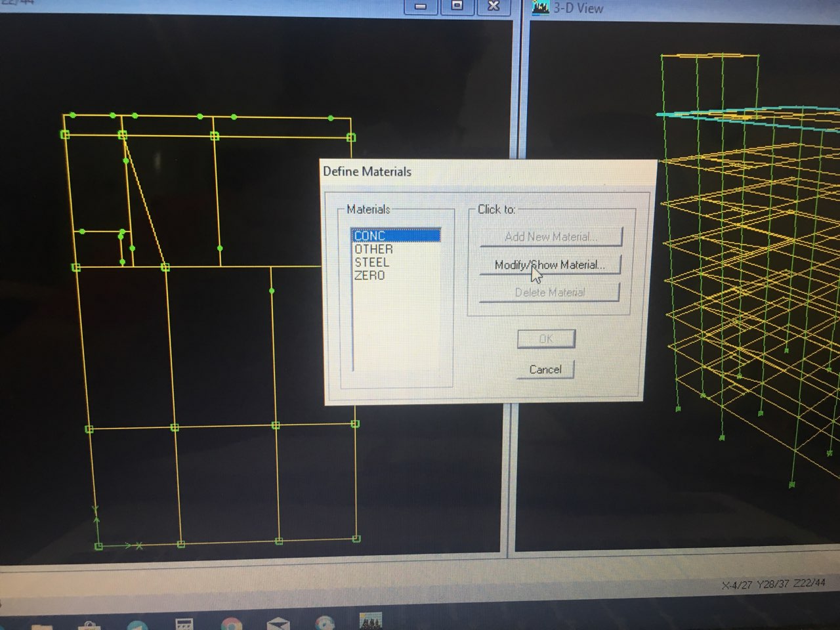Open the Microsoft Store taskbar icon
Viewport: 840px width, 630px height.
tap(89, 625)
